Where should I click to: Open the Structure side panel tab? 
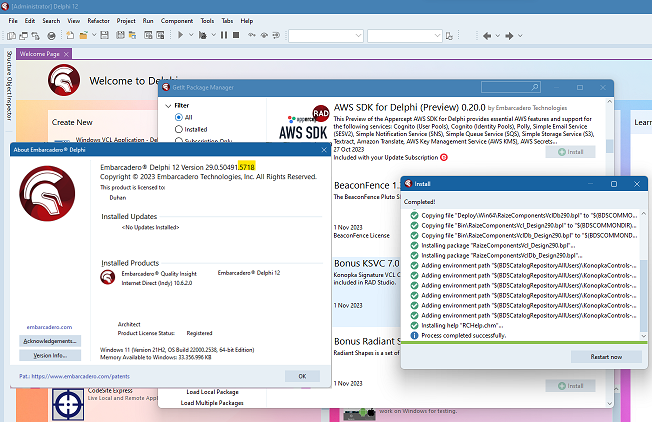[x=9, y=63]
